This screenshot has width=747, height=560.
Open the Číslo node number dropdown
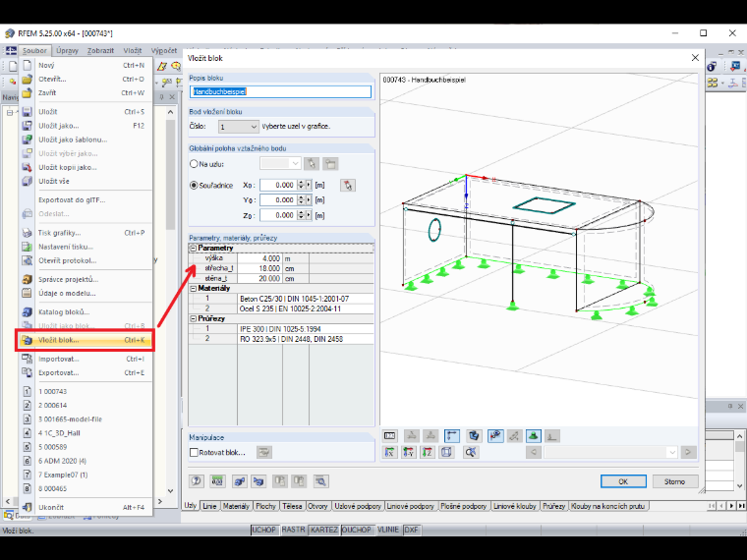[254, 127]
